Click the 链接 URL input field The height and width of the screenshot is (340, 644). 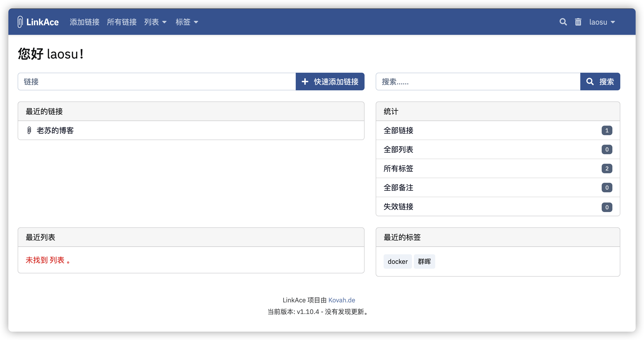(157, 82)
